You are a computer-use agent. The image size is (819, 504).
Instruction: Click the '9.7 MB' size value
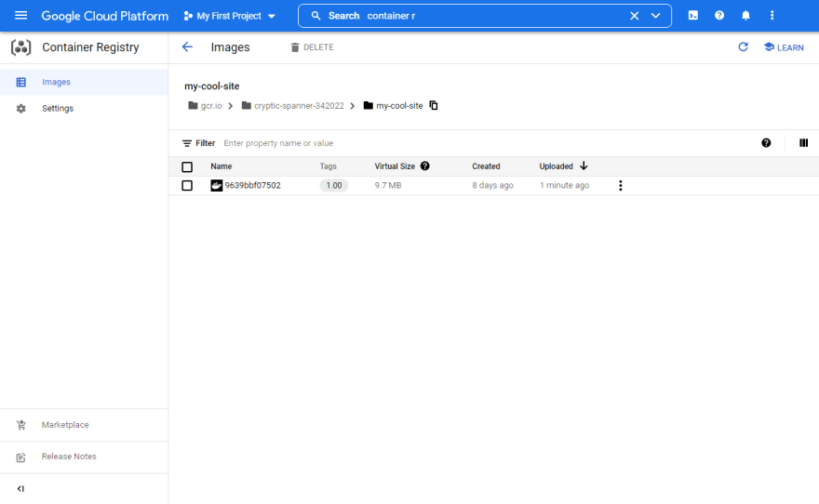coord(387,186)
